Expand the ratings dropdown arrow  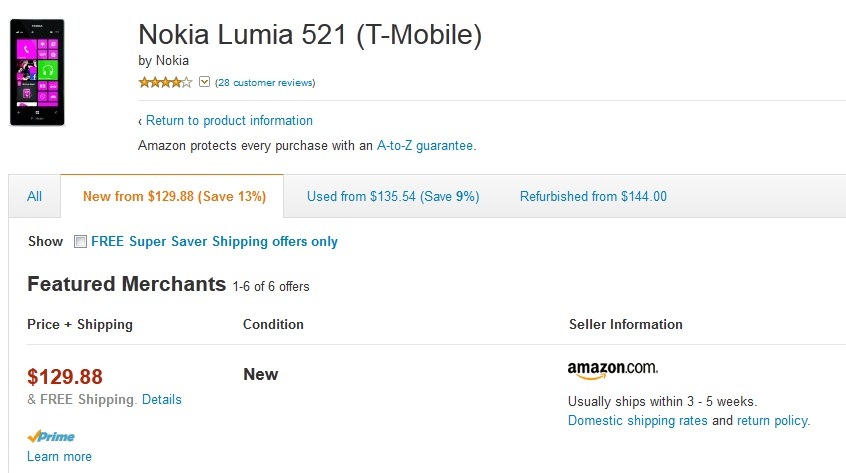click(205, 82)
